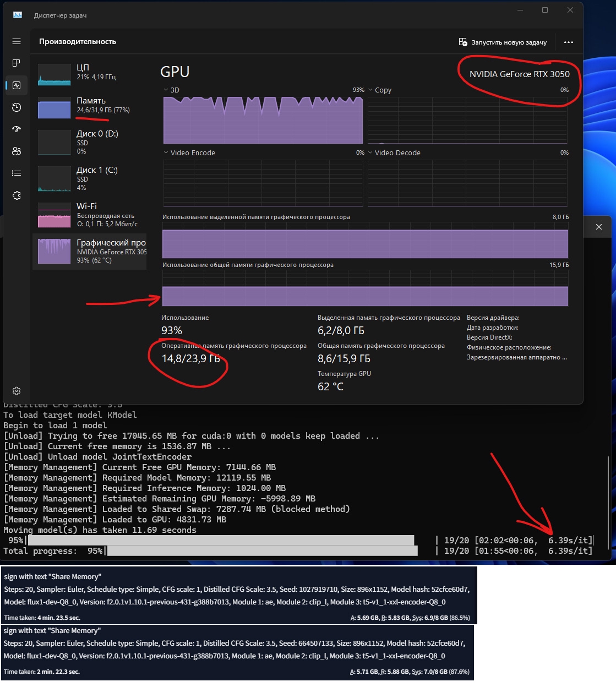Close the Диспетчер задач window

point(570,10)
